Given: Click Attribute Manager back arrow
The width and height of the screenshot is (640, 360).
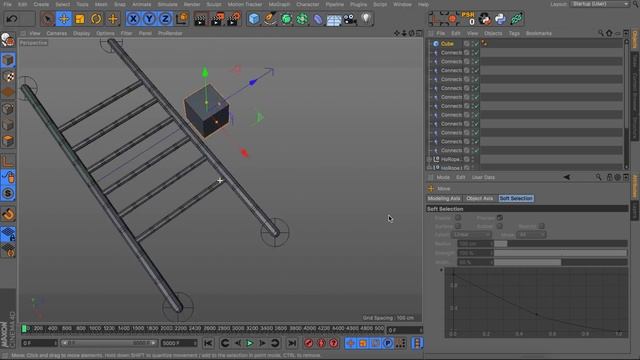Looking at the screenshot, I should 567,177.
